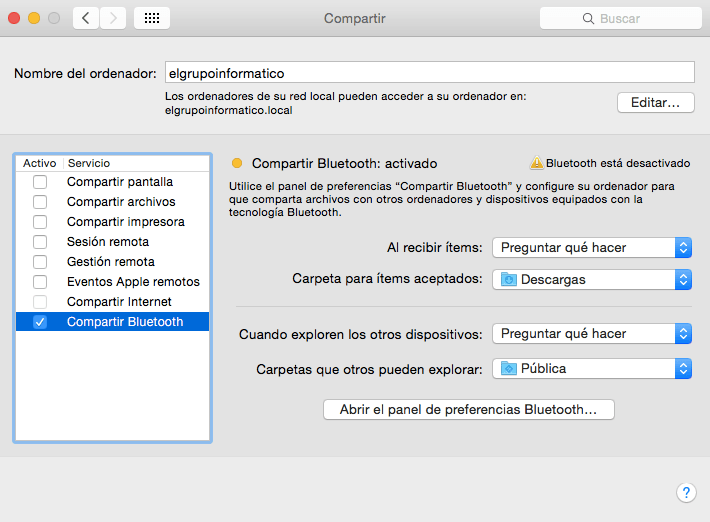Show all preferences grid icon
The height and width of the screenshot is (522, 710).
click(152, 18)
